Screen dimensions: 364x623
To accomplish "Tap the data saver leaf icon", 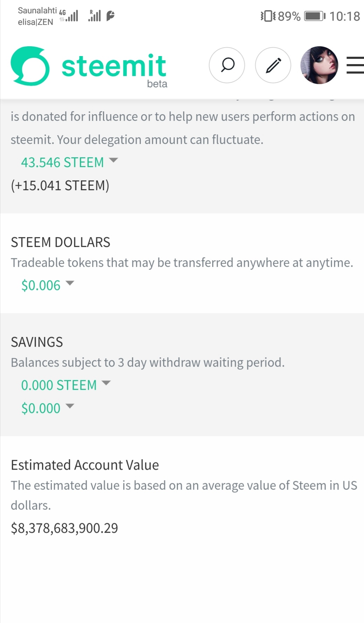I will 110,16.
